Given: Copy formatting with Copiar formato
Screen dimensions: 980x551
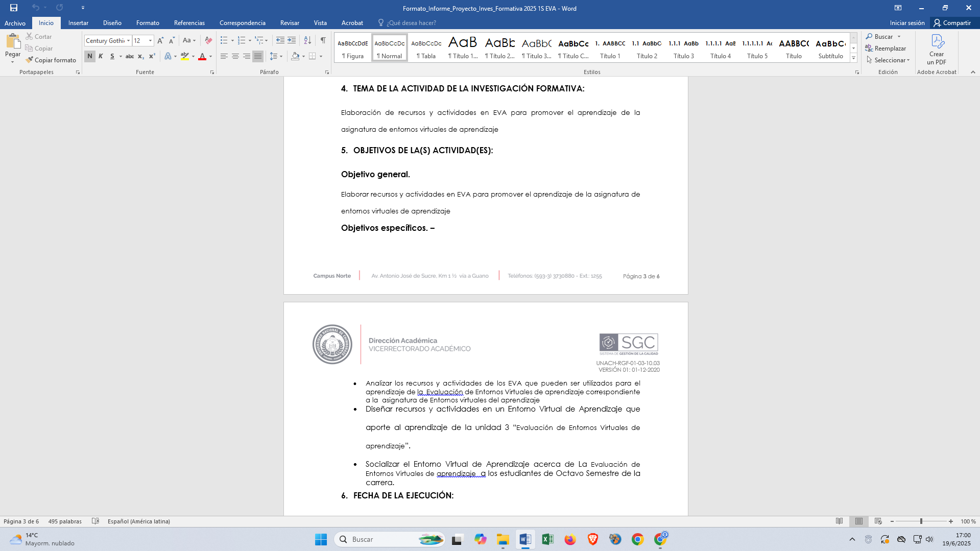Looking at the screenshot, I should pos(51,60).
